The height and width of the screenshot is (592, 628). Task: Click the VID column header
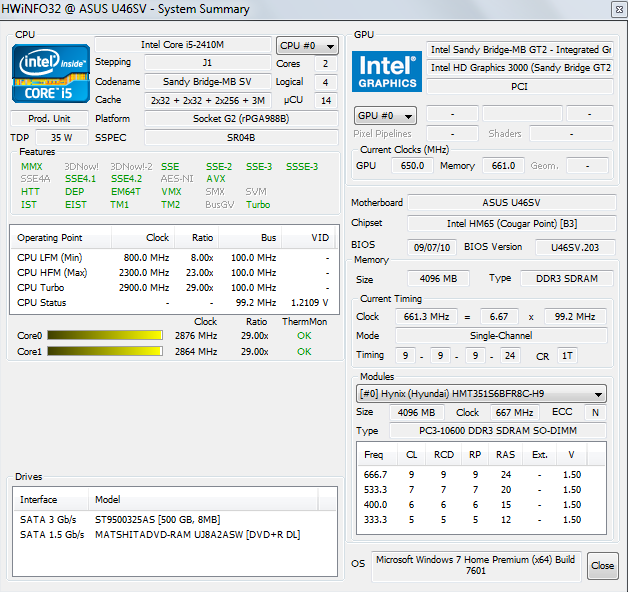click(x=310, y=238)
